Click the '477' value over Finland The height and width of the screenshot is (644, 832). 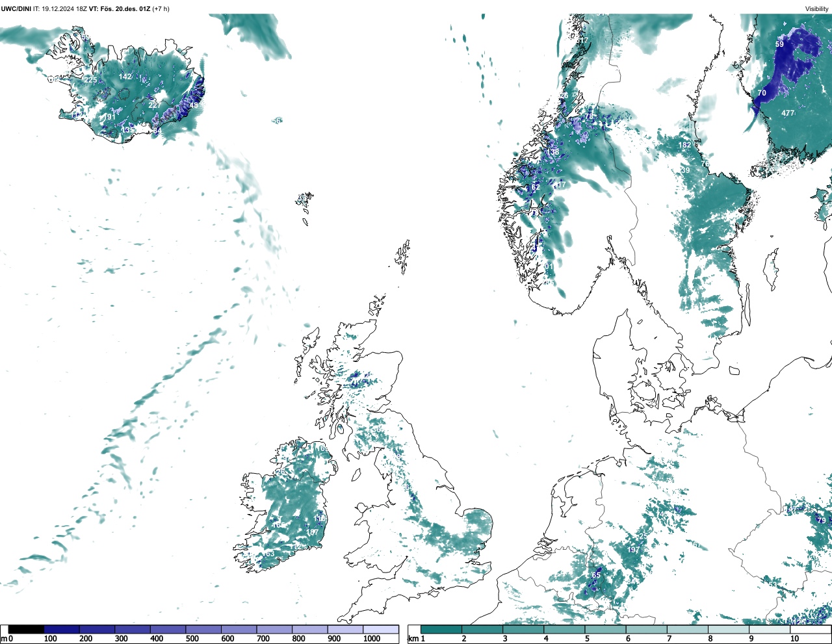788,113
